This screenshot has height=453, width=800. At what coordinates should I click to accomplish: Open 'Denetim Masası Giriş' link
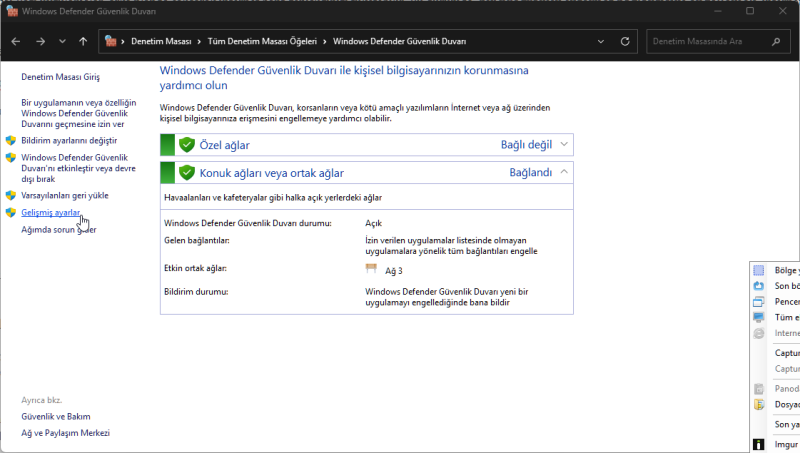[61, 77]
